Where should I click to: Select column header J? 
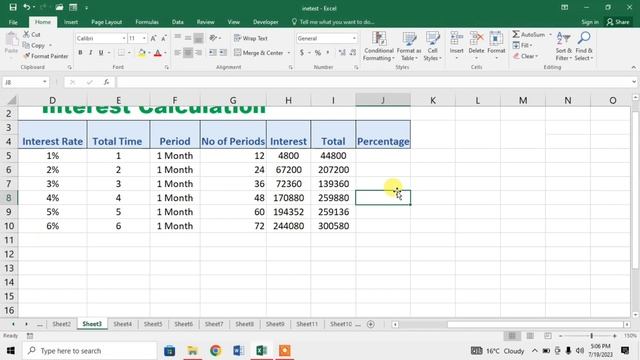(x=383, y=100)
